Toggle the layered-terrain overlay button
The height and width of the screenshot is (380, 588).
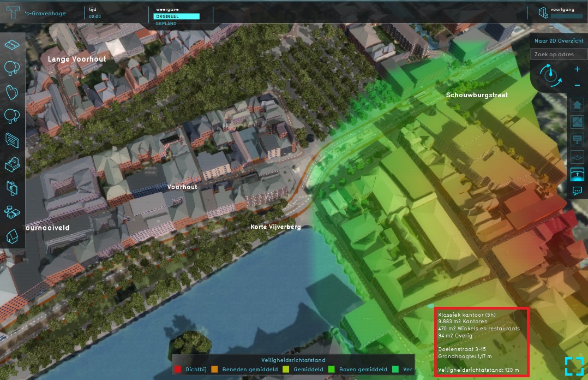(577, 157)
